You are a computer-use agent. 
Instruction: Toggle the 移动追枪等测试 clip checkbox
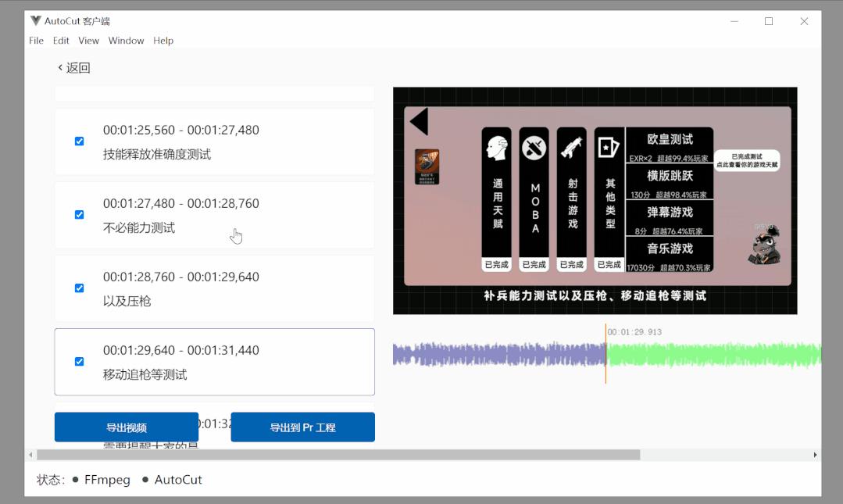[x=79, y=362]
